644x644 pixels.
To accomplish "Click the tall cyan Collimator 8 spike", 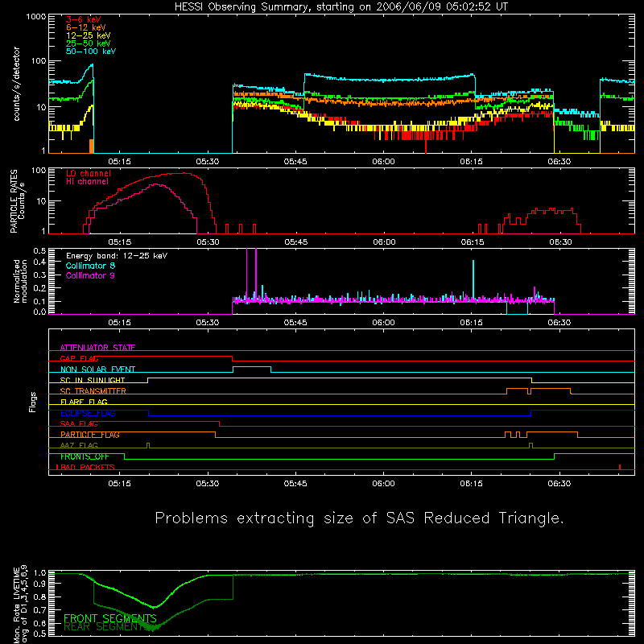I will [473, 279].
